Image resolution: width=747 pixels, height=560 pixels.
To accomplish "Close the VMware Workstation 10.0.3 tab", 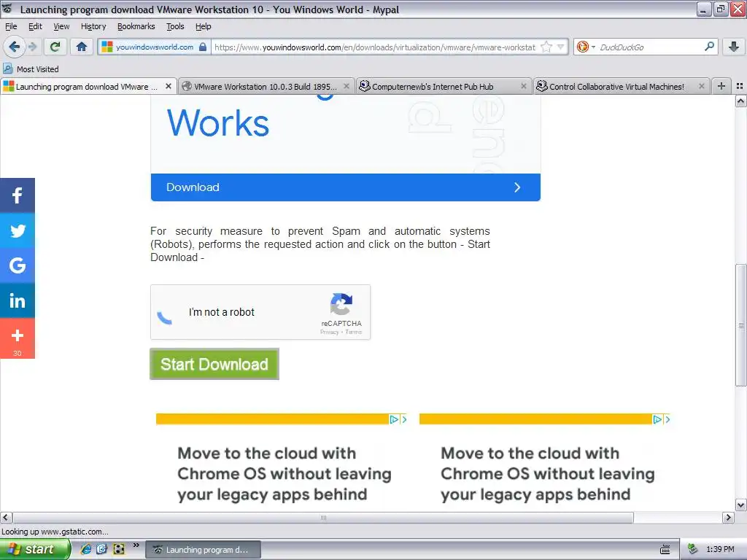I will click(347, 86).
